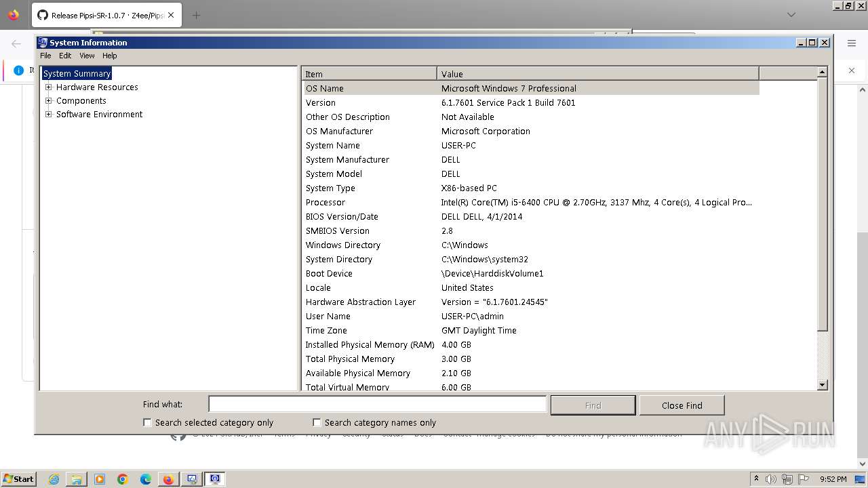Focus the Find what text field

click(x=377, y=404)
